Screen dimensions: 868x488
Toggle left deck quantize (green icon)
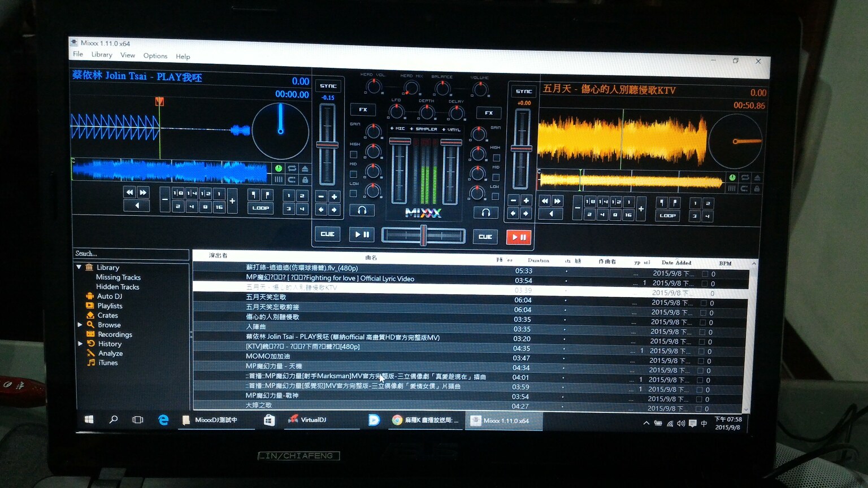pyautogui.click(x=279, y=168)
